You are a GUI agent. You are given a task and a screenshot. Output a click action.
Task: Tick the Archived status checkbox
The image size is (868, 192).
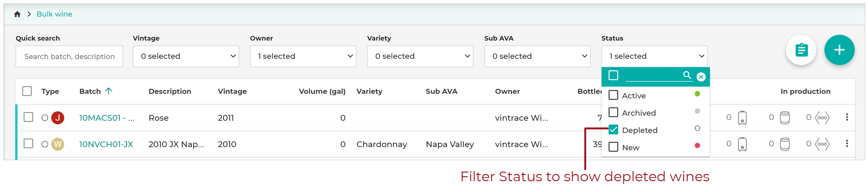click(613, 112)
